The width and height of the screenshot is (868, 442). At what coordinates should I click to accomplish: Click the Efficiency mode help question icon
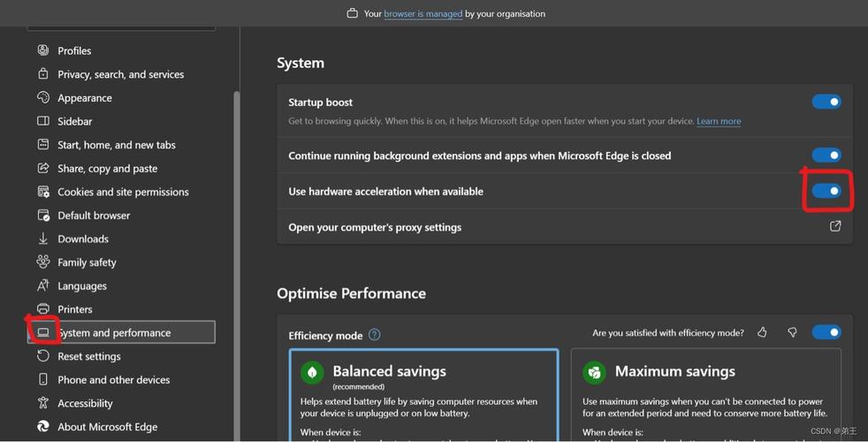pos(374,334)
